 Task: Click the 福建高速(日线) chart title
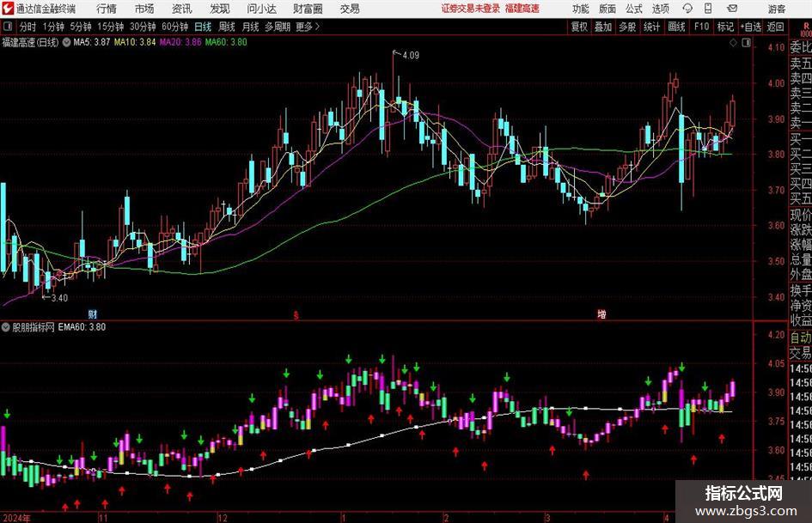point(31,42)
